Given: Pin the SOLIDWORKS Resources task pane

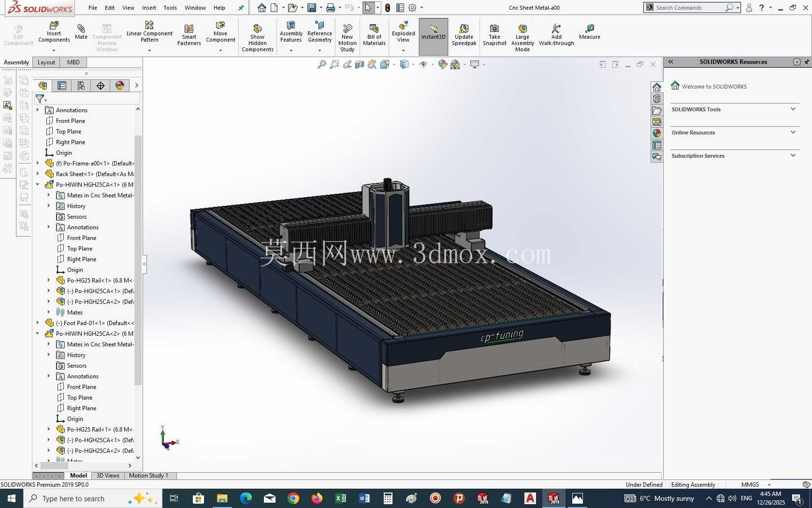Looking at the screenshot, I should click(x=806, y=62).
